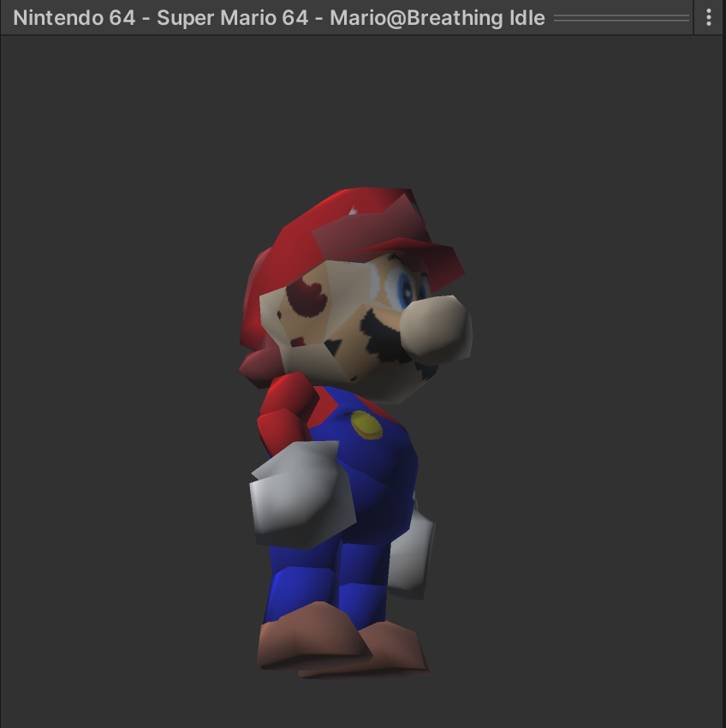Open the three-dot options menu in header

(x=709, y=18)
